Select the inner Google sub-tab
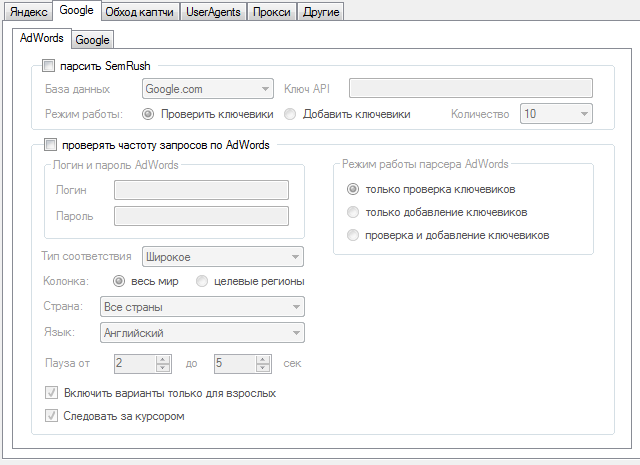The height and width of the screenshot is (465, 640). (x=92, y=40)
